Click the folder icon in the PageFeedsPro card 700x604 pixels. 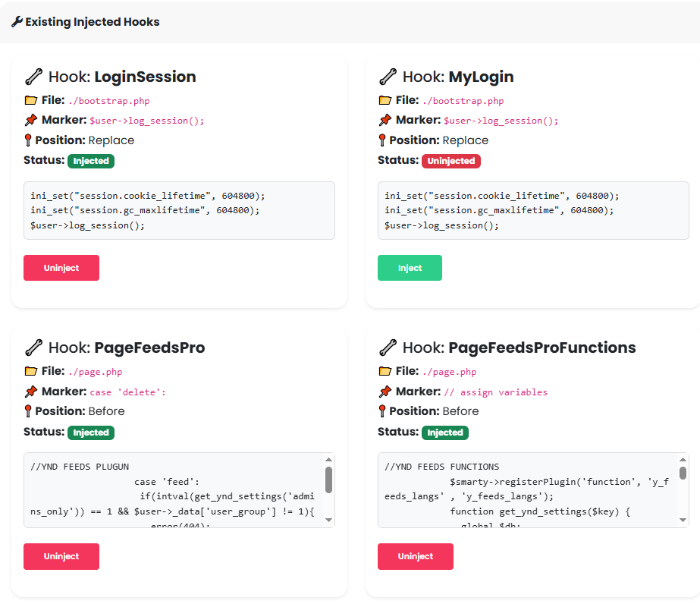click(31, 371)
